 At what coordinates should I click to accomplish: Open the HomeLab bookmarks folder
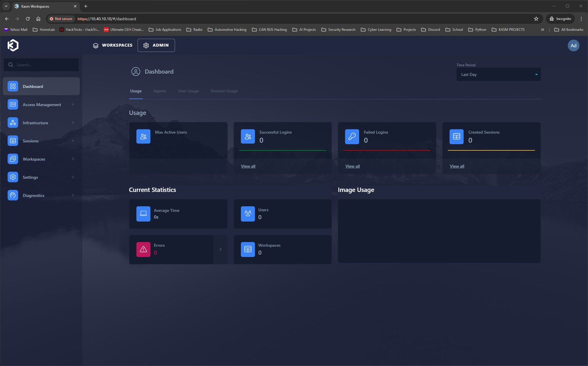tap(43, 29)
